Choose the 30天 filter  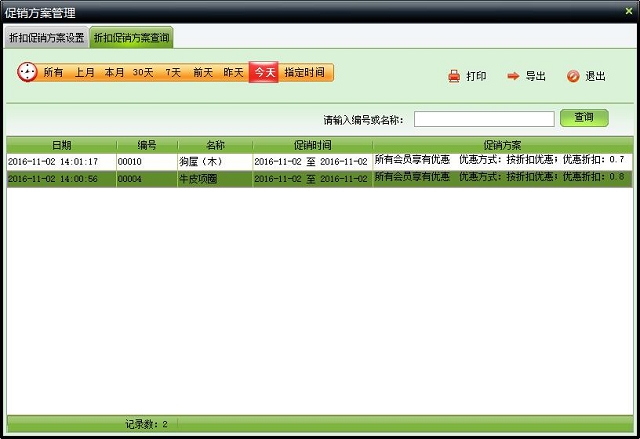143,73
